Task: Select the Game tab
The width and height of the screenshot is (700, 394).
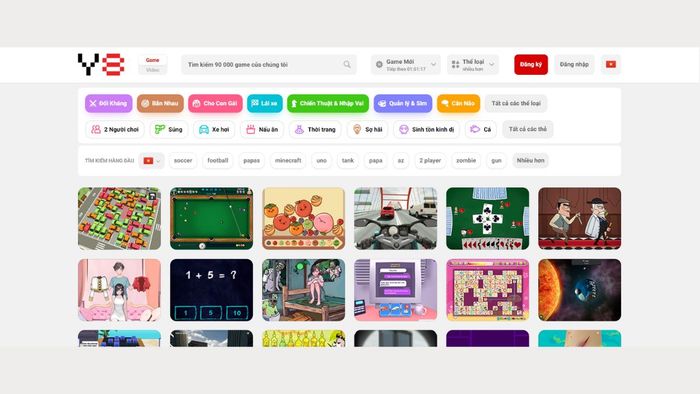Action: tap(152, 60)
